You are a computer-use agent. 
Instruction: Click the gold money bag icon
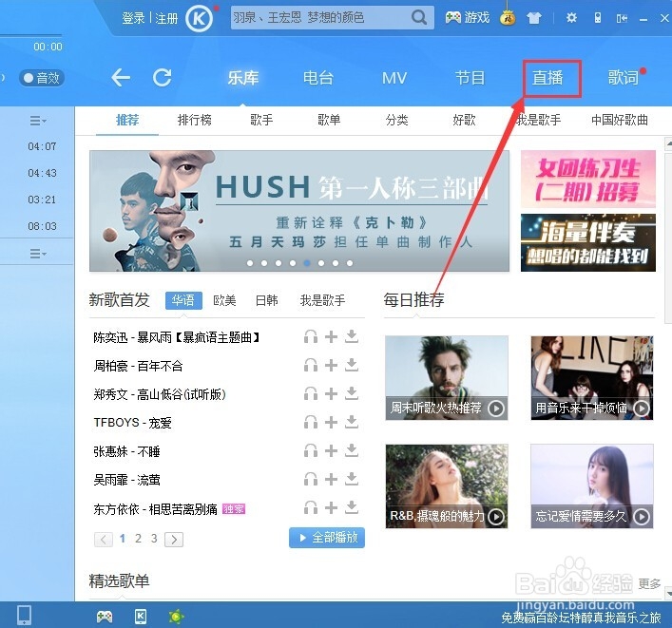pyautogui.click(x=508, y=17)
